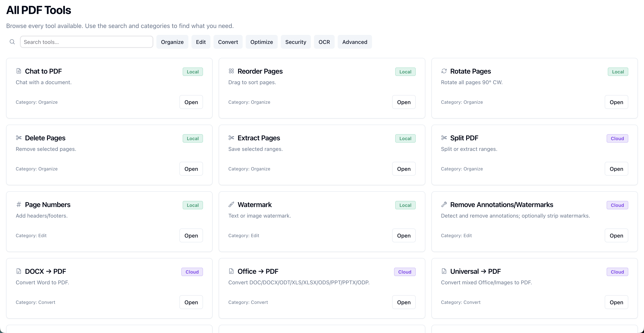The width and height of the screenshot is (644, 333).
Task: Click the search magnifier icon
Action: 12,42
